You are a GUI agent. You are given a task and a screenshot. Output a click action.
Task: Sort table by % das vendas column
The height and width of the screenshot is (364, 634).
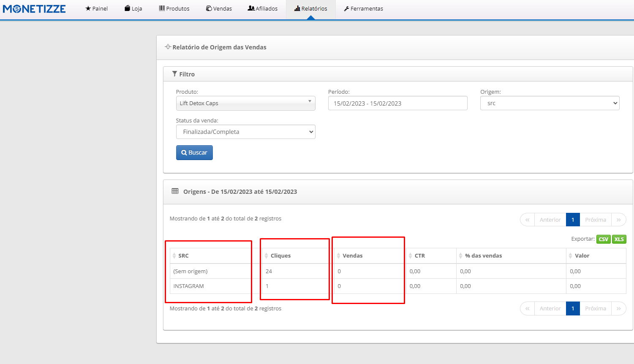(483, 256)
